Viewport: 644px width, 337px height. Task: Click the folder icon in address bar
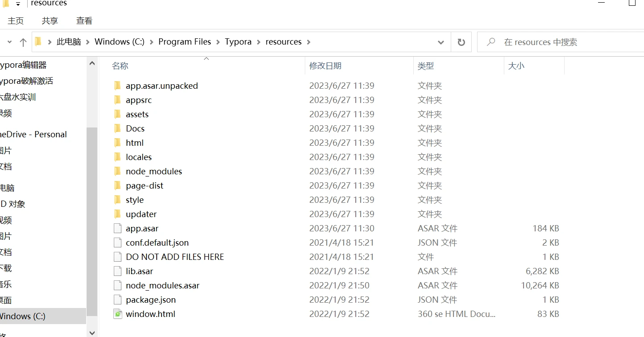pos(38,41)
